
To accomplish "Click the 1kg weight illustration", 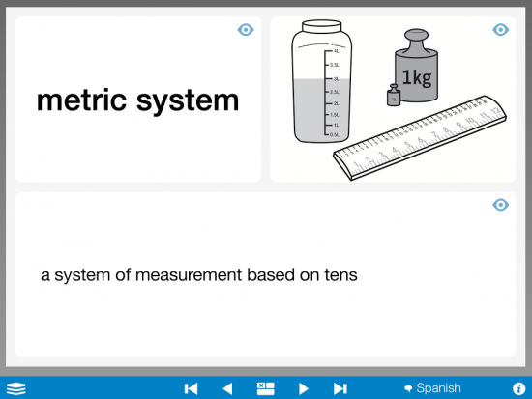I will (416, 65).
